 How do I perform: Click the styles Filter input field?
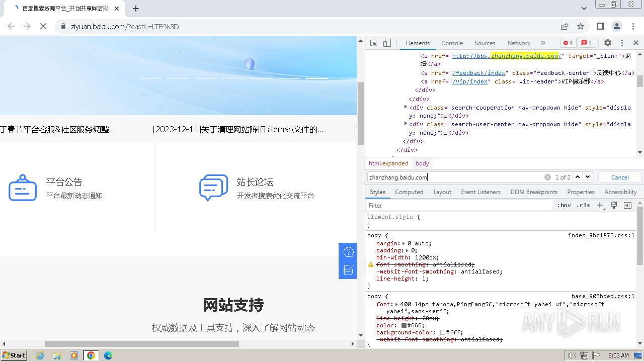[x=459, y=205]
